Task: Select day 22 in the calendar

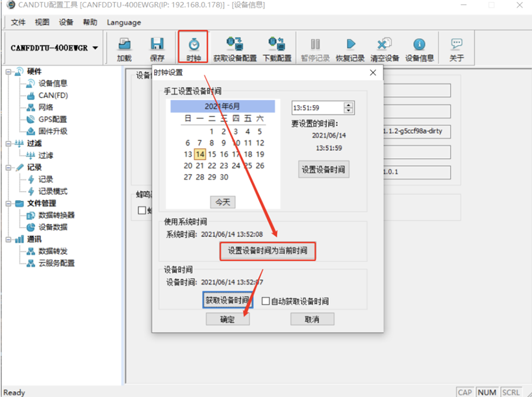Action: pos(212,166)
